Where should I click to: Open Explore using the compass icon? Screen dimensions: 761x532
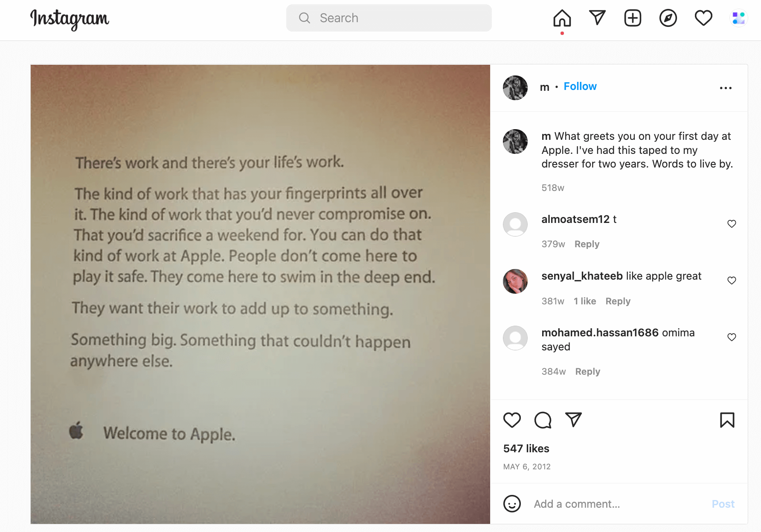[668, 18]
